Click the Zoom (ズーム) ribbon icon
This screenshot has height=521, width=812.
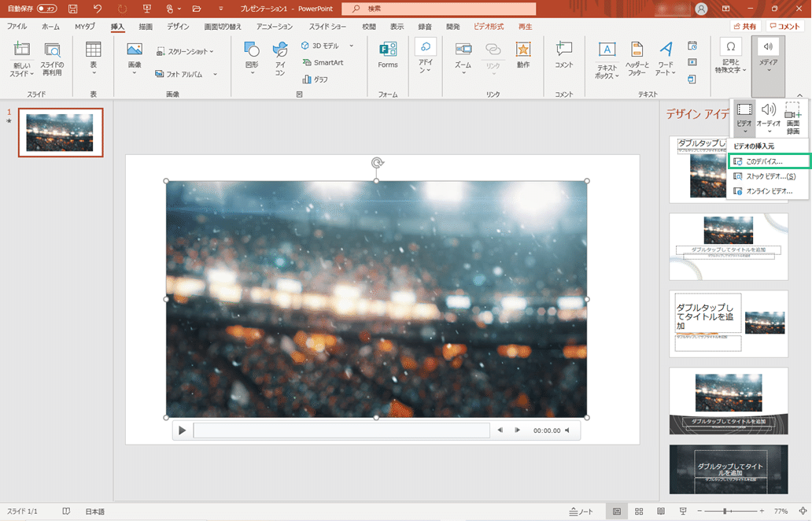463,50
